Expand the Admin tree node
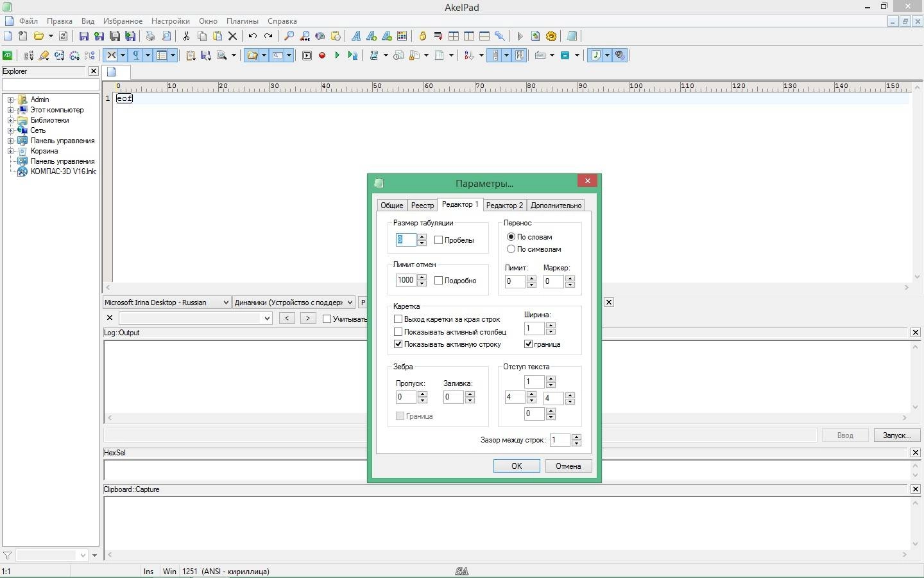 [10, 100]
